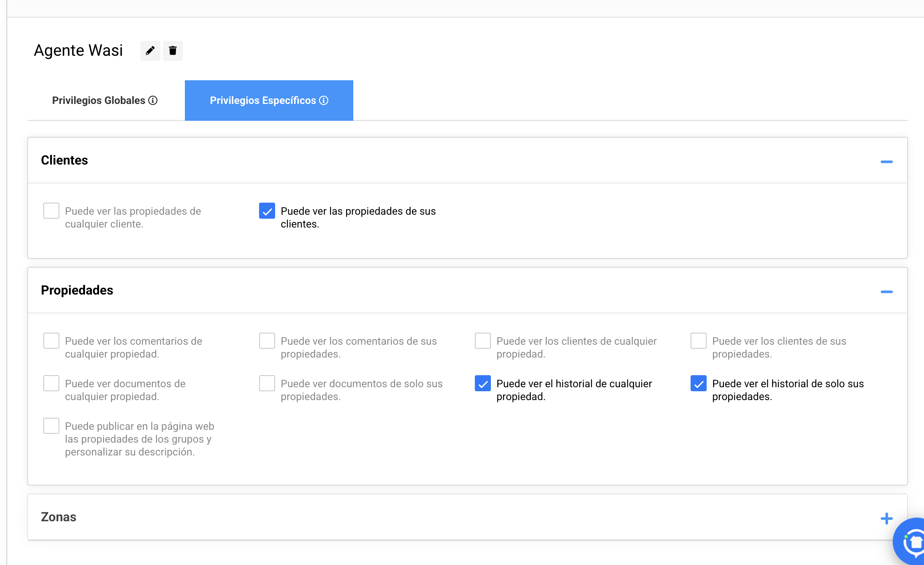
Task: Click the trash delete icon beside Agente Wasi
Action: pyautogui.click(x=173, y=51)
